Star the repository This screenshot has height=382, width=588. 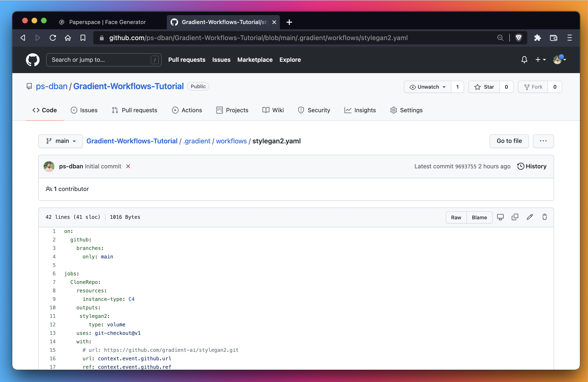484,87
